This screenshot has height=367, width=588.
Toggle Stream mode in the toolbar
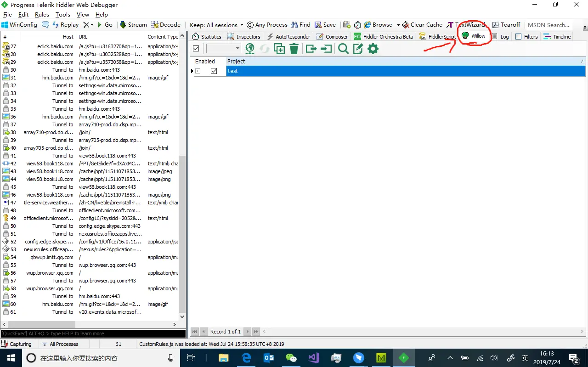(133, 25)
